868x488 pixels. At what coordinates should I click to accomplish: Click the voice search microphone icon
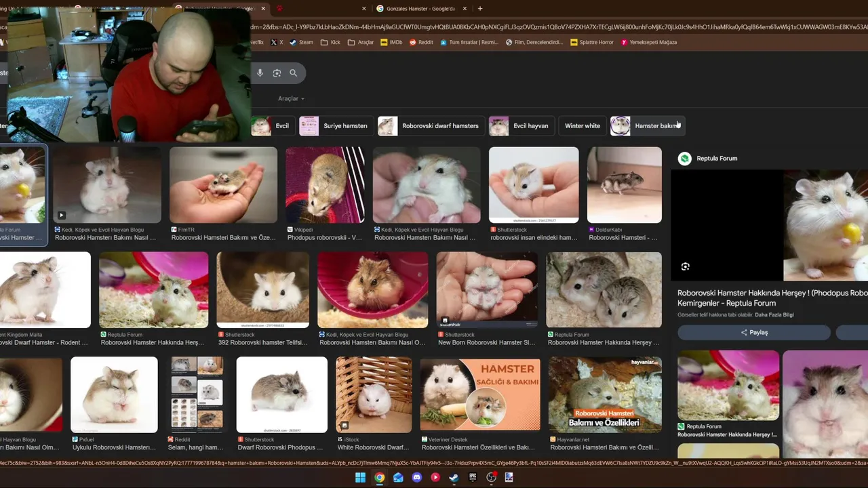tap(260, 73)
